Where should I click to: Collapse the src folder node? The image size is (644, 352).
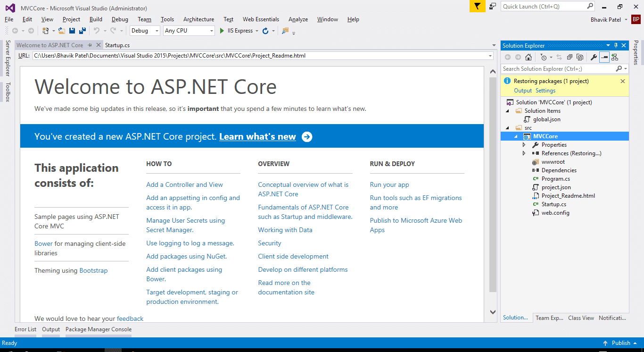507,128
